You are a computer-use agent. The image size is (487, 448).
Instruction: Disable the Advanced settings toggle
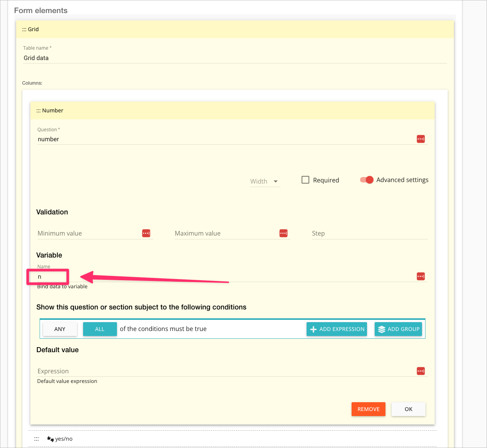366,180
